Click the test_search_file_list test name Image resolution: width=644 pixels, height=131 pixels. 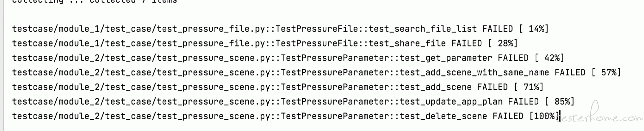(423, 29)
